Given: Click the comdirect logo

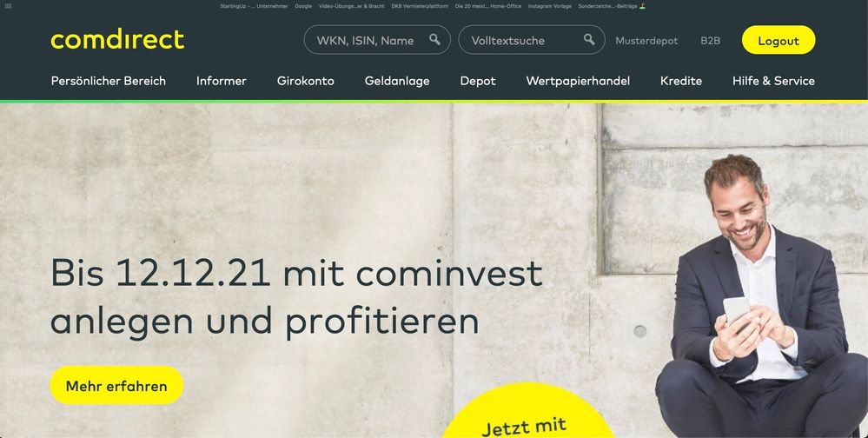Looking at the screenshot, I should coord(117,40).
